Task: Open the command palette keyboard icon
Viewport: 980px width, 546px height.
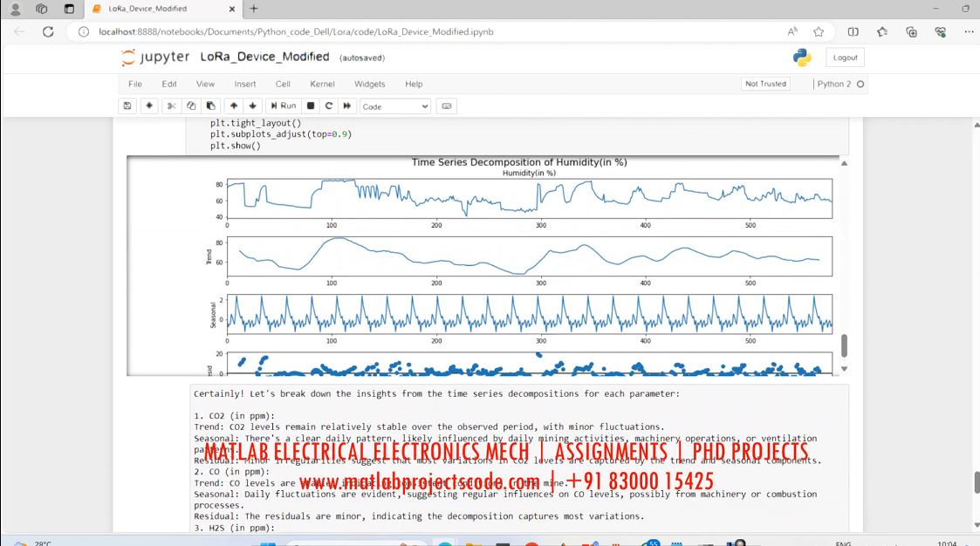Action: [x=447, y=106]
